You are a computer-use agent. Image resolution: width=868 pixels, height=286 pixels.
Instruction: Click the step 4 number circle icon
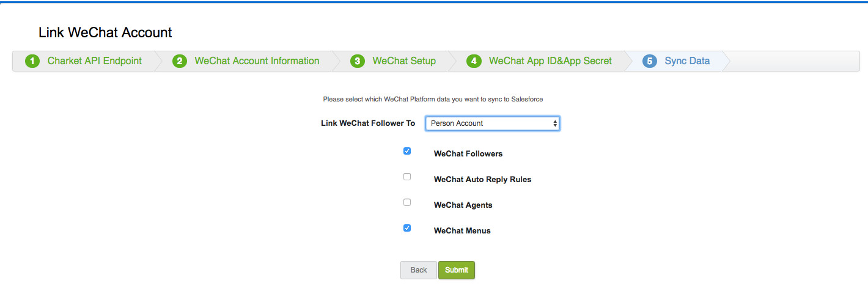click(474, 61)
